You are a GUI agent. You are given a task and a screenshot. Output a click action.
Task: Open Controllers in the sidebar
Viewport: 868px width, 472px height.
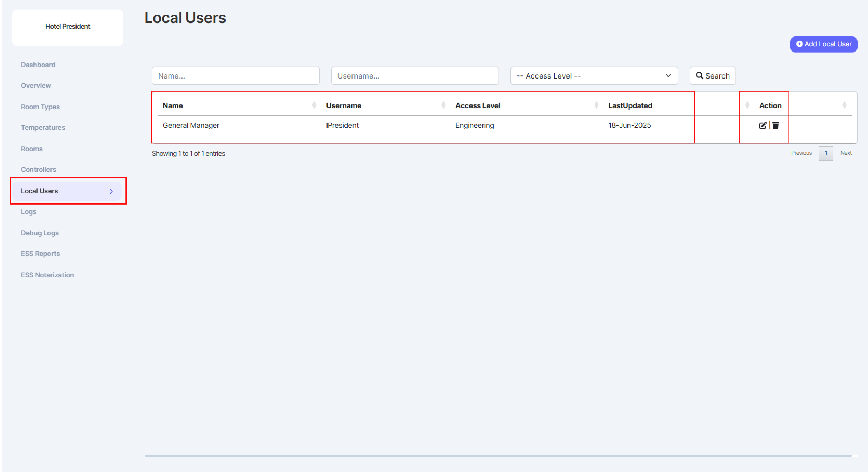click(38, 170)
